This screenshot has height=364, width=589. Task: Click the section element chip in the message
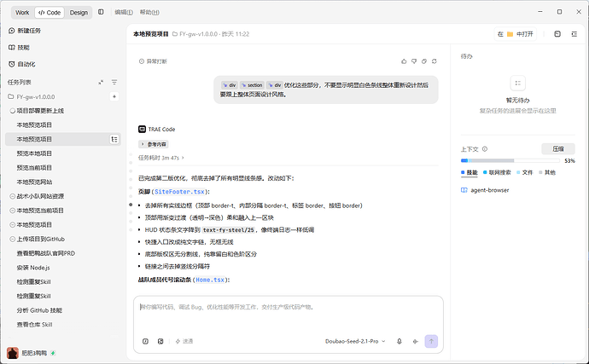[252, 85]
